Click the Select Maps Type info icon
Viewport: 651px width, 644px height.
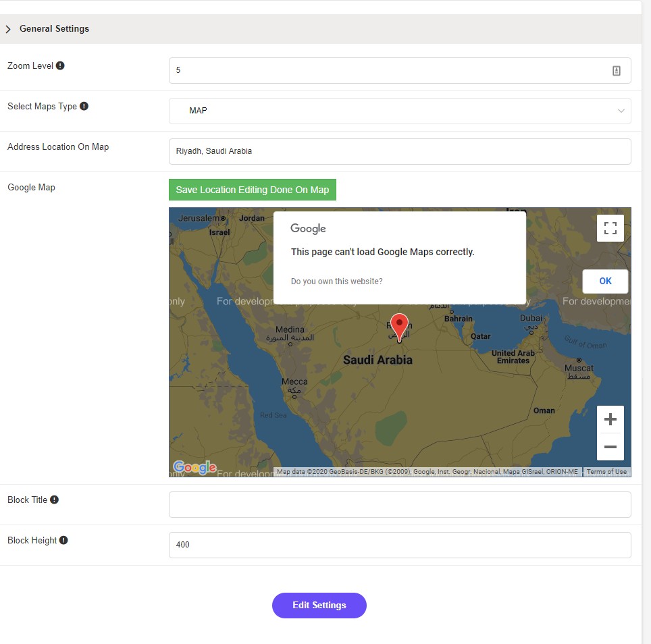84,106
